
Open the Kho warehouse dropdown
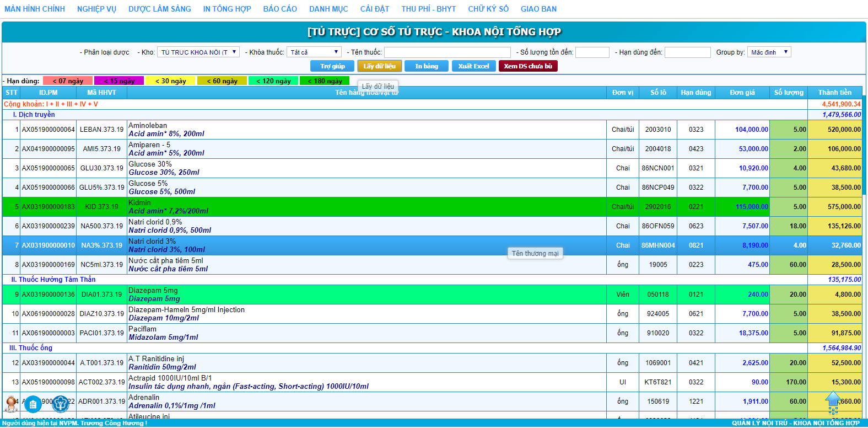(198, 52)
